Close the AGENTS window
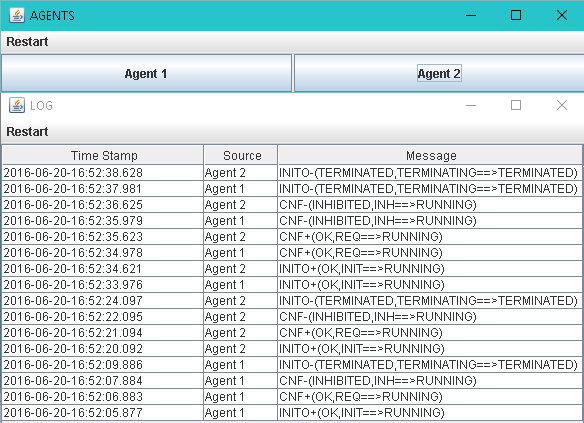The width and height of the screenshot is (584, 423). (x=562, y=15)
